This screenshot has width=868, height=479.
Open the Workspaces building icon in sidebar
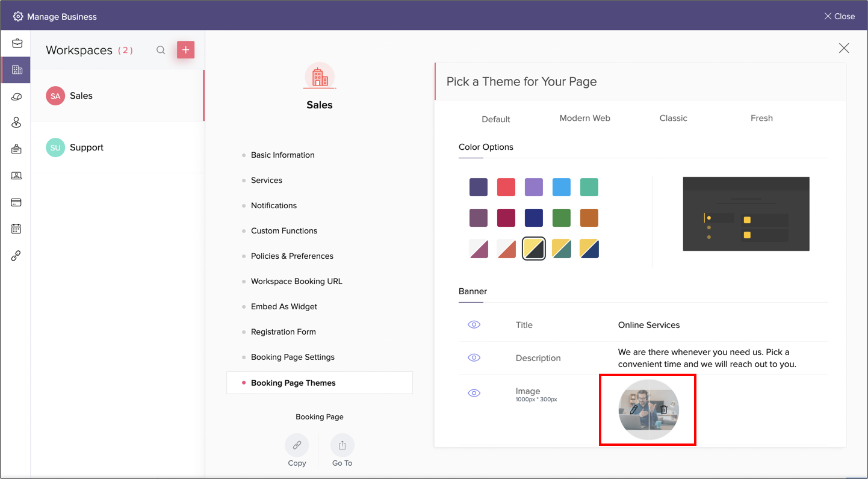(x=16, y=69)
